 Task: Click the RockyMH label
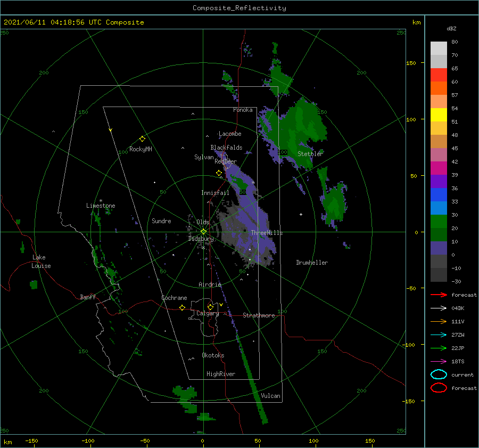[141, 149]
